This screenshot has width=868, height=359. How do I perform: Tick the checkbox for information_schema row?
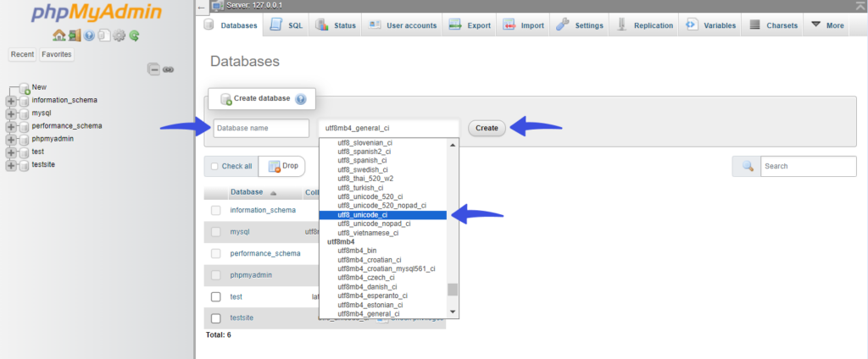tap(216, 210)
